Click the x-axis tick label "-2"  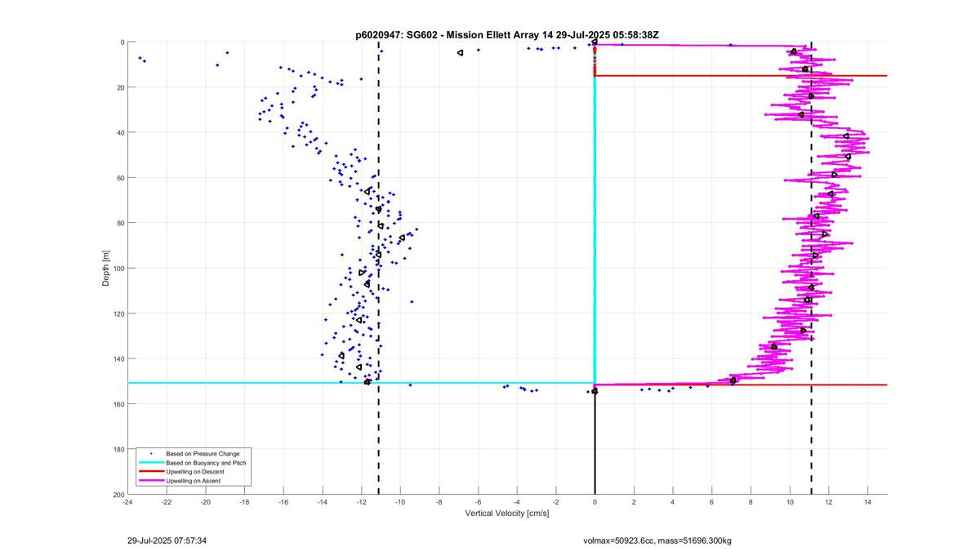tap(556, 502)
